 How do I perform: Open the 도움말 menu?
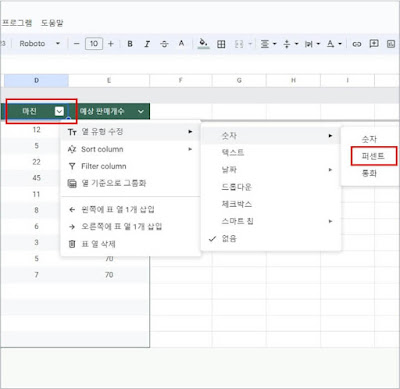52,23
